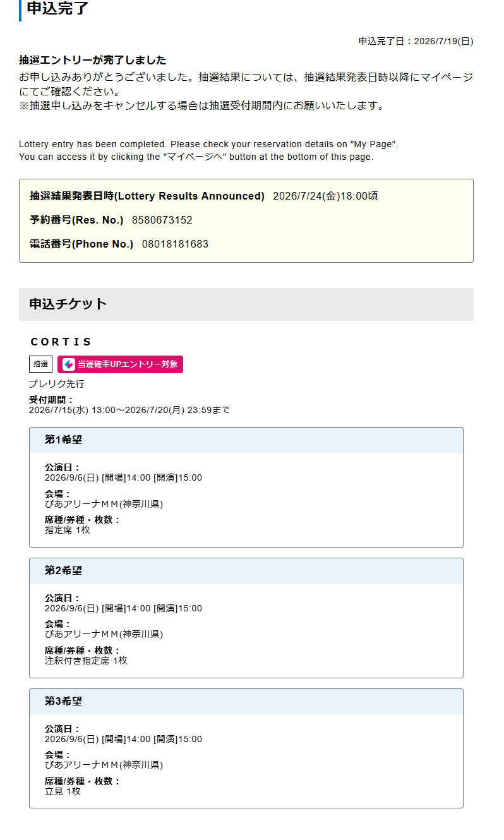This screenshot has height=840, width=504.
Task: Click the pink 当選確率UPエントリー対象 badge icon
Action: [120, 364]
